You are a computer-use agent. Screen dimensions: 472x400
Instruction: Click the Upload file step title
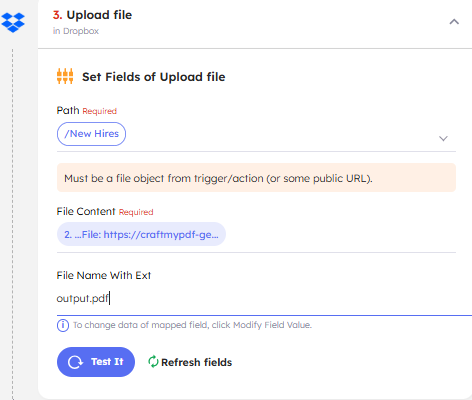[99, 15]
